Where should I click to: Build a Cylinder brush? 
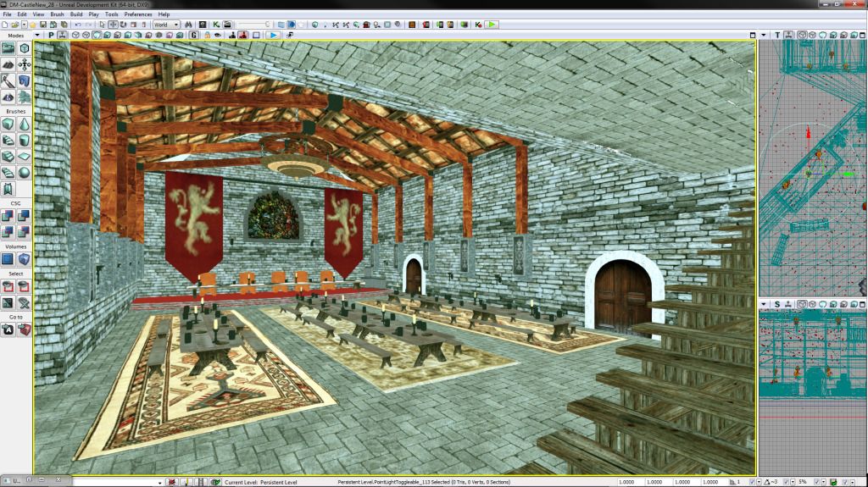[25, 140]
